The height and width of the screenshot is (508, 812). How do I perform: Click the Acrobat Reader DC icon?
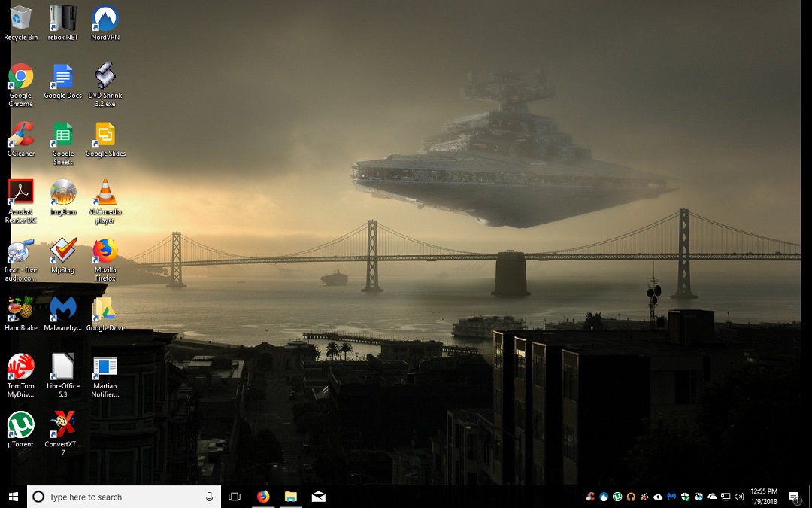pyautogui.click(x=21, y=193)
